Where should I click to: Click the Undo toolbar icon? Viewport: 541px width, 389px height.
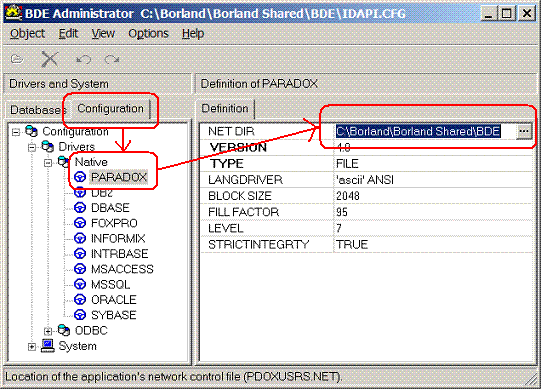pyautogui.click(x=83, y=60)
